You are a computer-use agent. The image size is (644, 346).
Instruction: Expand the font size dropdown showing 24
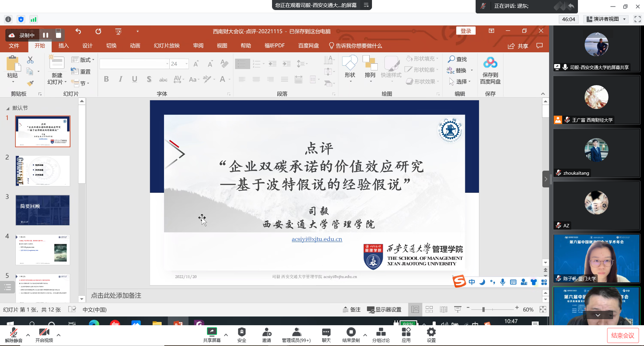click(186, 64)
